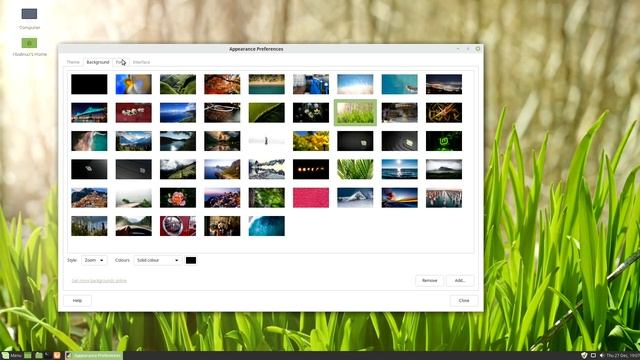Switch to the Interface tab
This screenshot has width=640, height=360.
point(141,62)
